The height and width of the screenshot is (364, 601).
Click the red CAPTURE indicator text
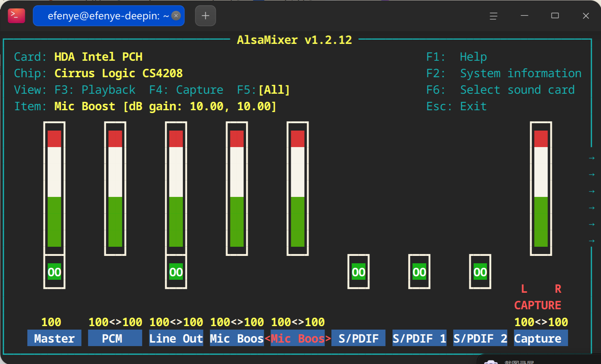click(537, 305)
